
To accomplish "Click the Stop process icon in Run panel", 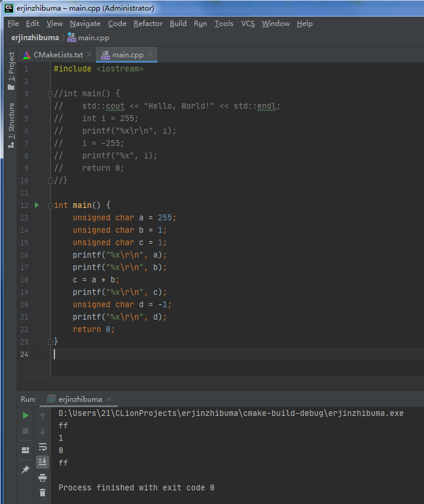I will tap(25, 431).
